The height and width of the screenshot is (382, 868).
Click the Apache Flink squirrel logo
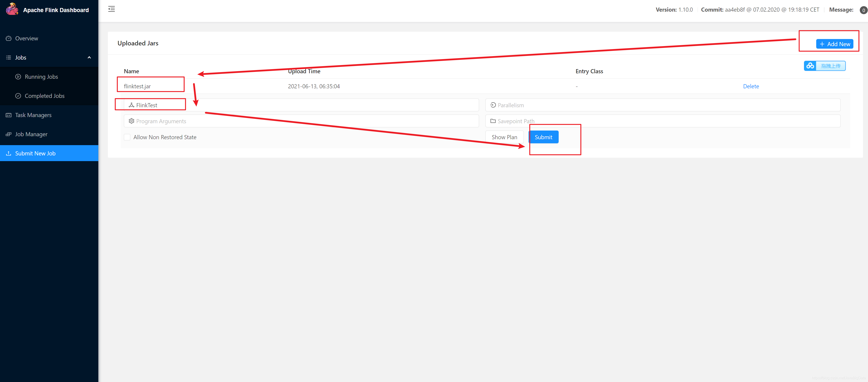(12, 9)
